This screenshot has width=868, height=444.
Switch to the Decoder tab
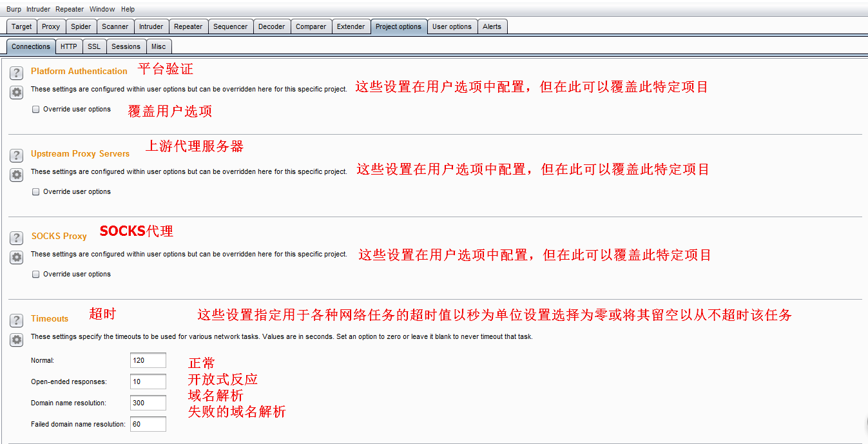(271, 26)
